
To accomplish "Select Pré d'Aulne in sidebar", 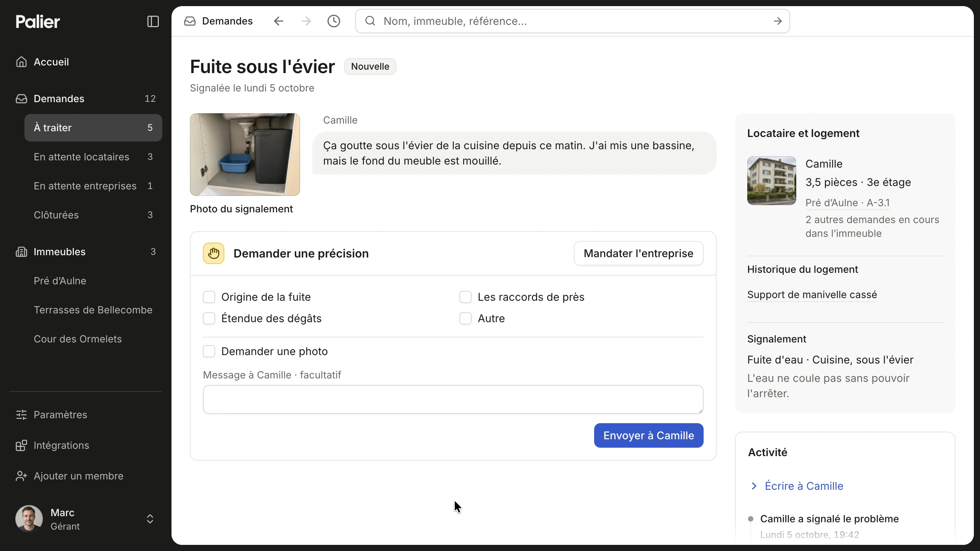I will [x=93, y=281].
